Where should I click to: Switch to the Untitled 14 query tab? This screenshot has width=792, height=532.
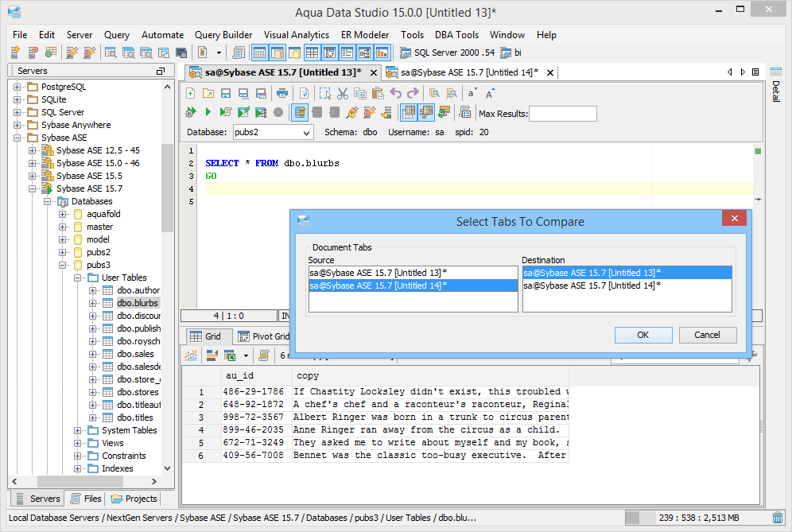pos(469,72)
